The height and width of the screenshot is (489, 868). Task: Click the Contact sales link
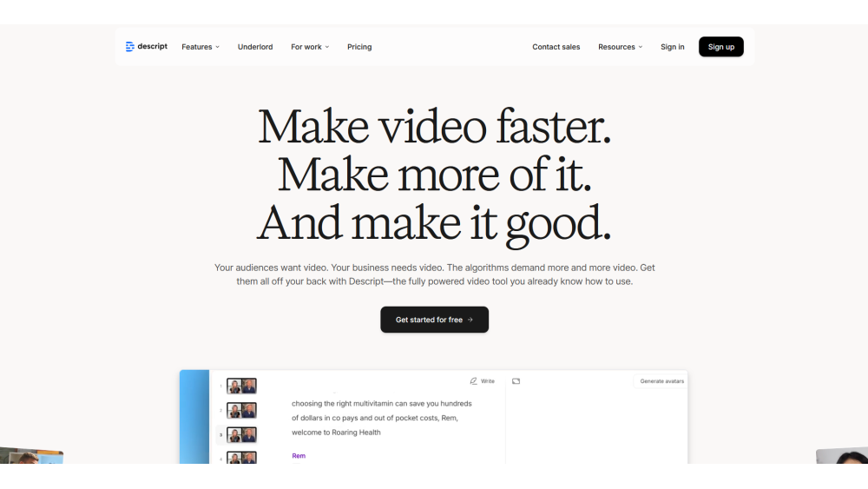556,47
